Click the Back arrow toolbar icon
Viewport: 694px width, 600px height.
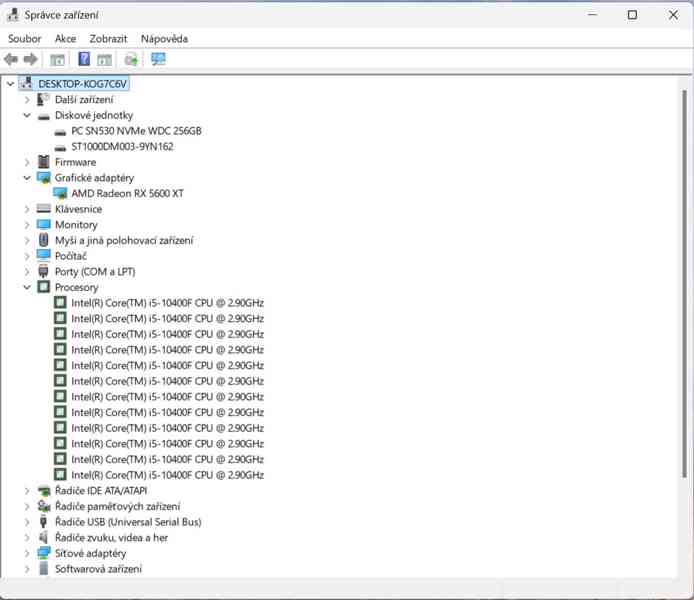point(11,59)
